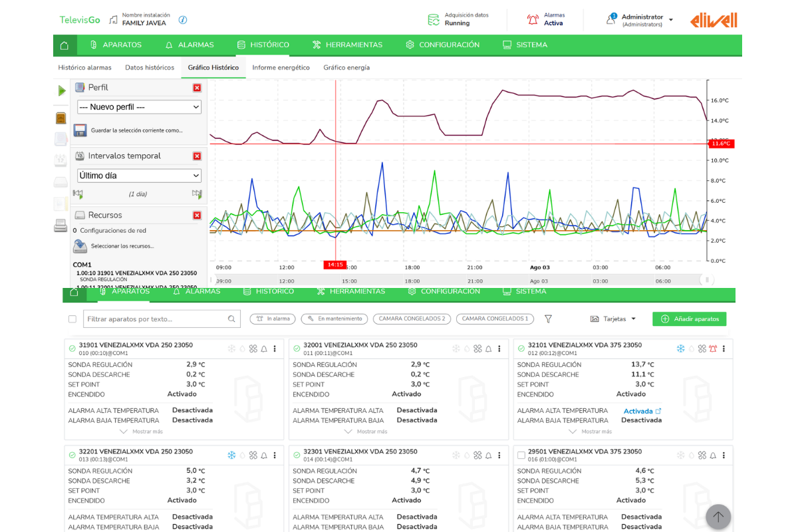The width and height of the screenshot is (798, 532).
Task: Click the bell icon on card 29501
Action: point(713,456)
